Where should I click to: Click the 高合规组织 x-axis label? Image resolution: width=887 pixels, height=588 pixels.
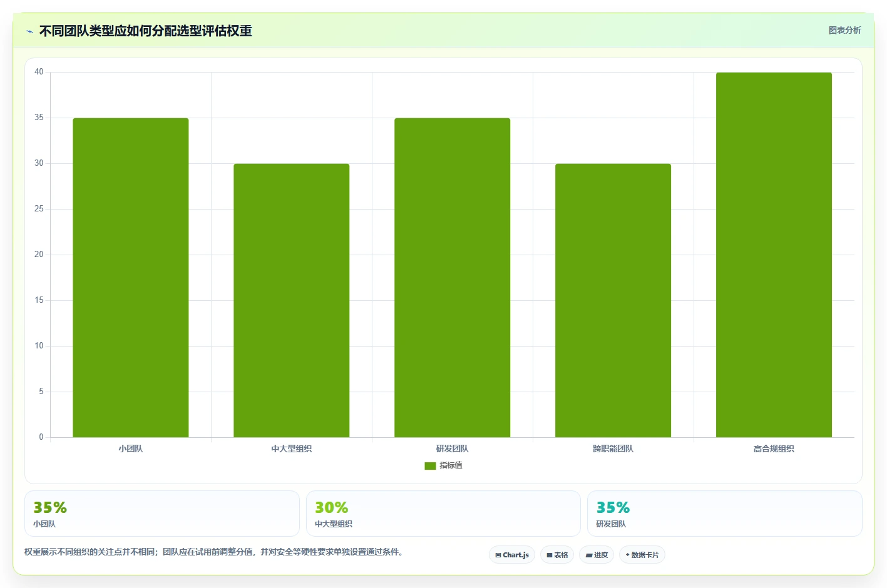pos(774,449)
